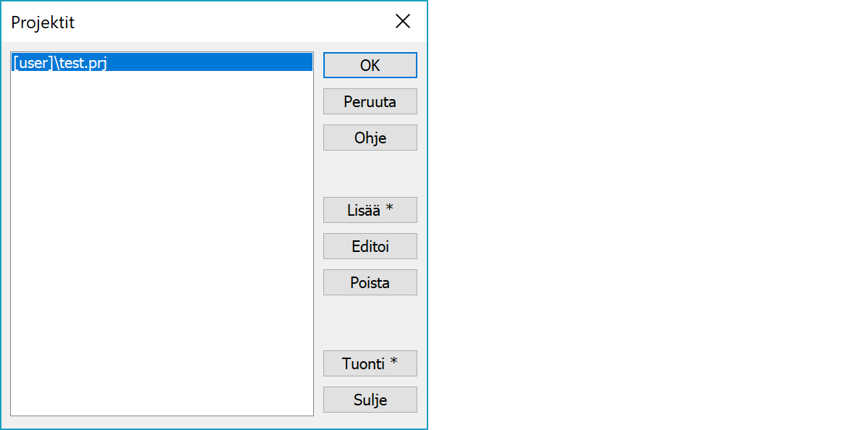Screen dimensions: 868x430
Task: Start an import with Tuonti
Action: pos(370,363)
